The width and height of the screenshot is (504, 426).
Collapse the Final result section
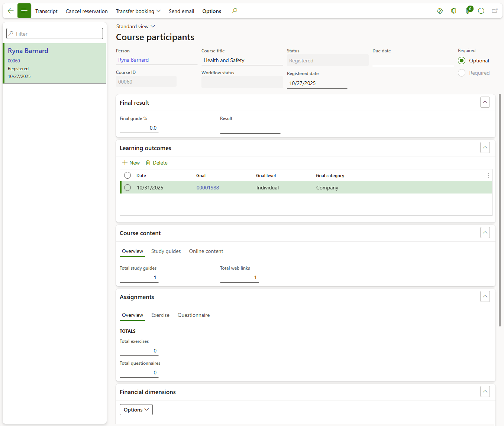(x=485, y=102)
